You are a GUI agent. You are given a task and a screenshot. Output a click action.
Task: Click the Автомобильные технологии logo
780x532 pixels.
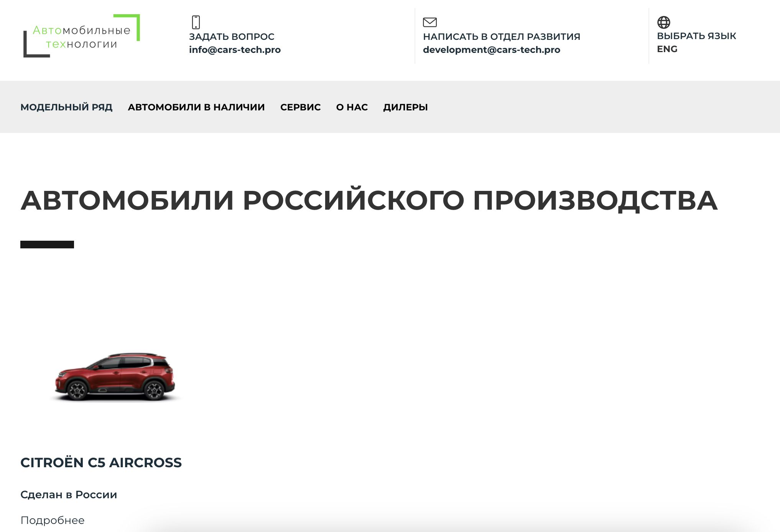82,36
